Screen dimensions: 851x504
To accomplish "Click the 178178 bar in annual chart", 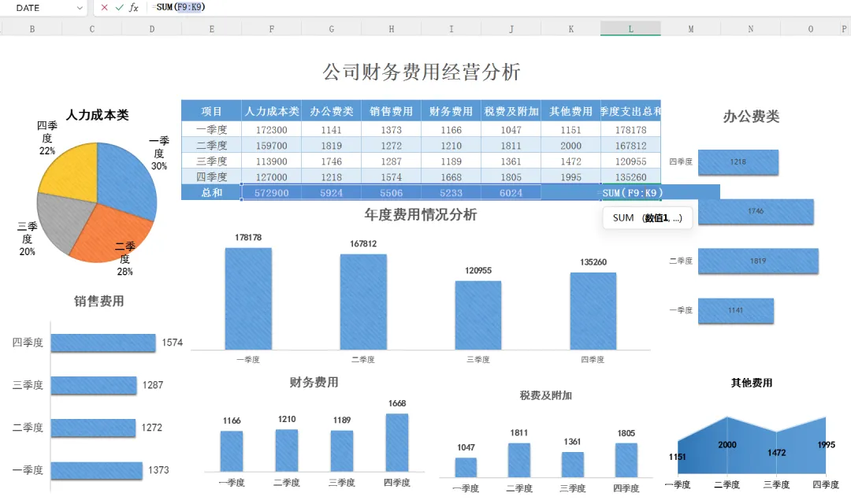I will 248,299.
